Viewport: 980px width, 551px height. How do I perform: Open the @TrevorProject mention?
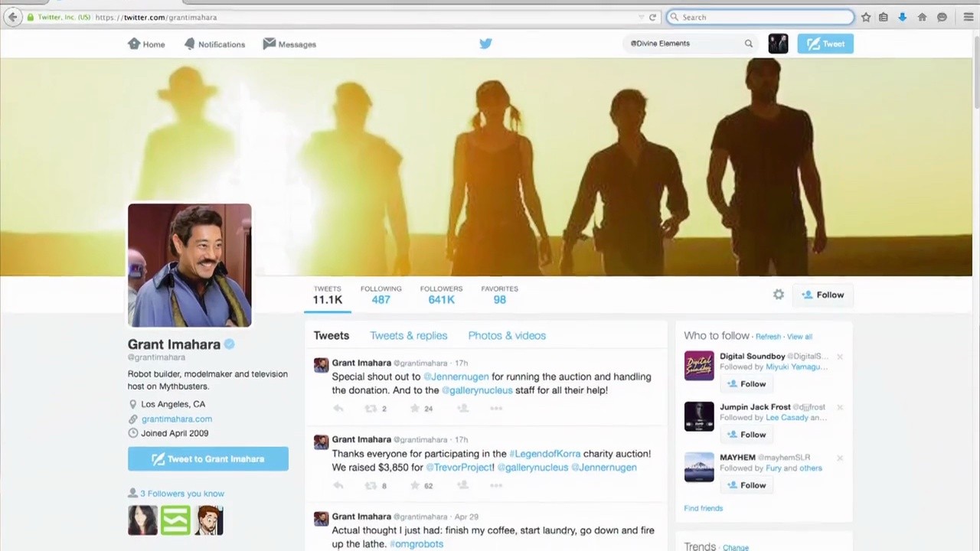[x=460, y=468]
